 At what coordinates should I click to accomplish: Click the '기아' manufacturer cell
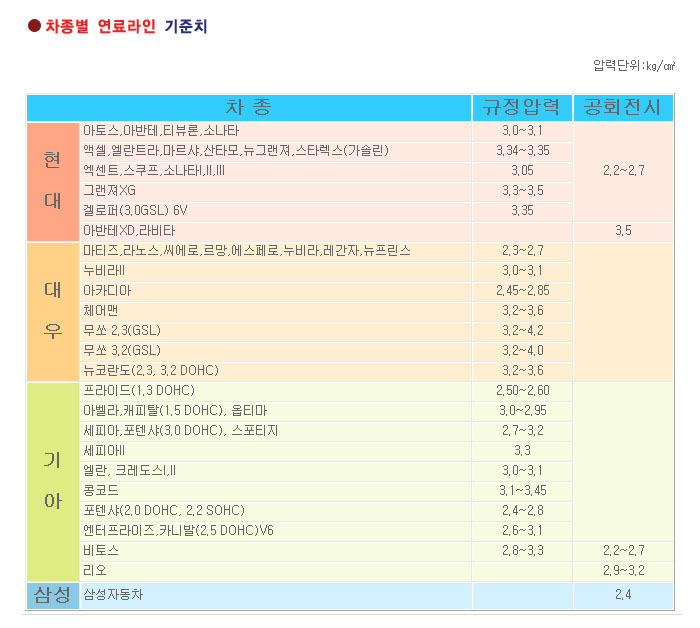coord(53,482)
